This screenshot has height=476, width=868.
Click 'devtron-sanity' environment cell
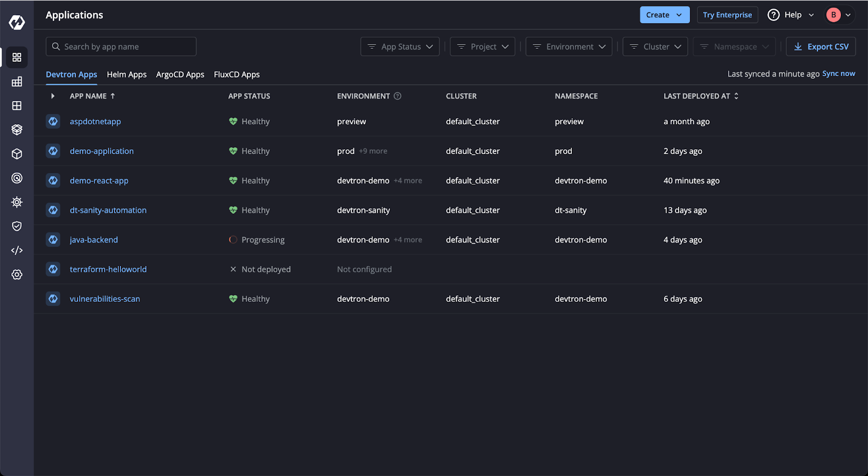tap(363, 210)
